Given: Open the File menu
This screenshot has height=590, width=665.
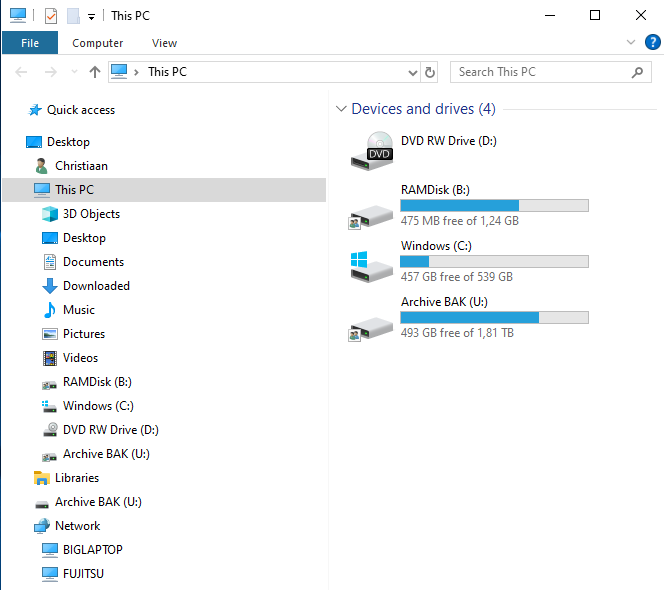Looking at the screenshot, I should [x=30, y=43].
